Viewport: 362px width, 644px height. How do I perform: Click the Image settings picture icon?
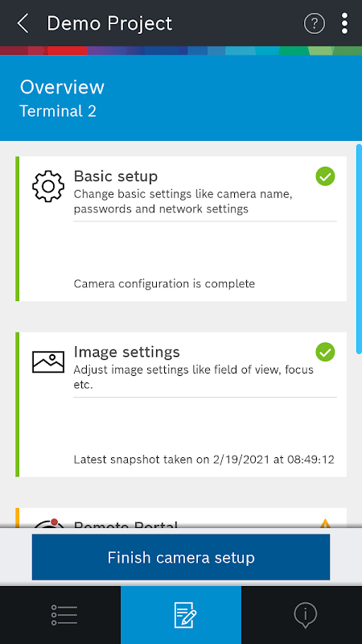tap(48, 361)
